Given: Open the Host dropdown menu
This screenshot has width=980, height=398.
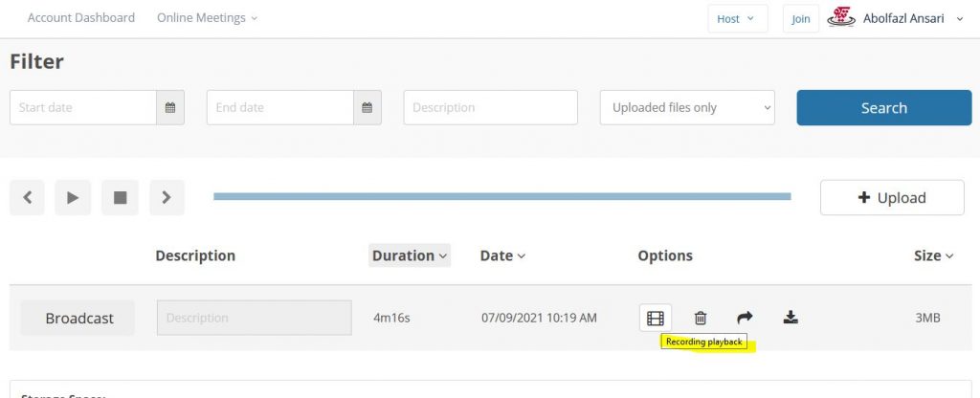Looking at the screenshot, I should click(x=738, y=19).
